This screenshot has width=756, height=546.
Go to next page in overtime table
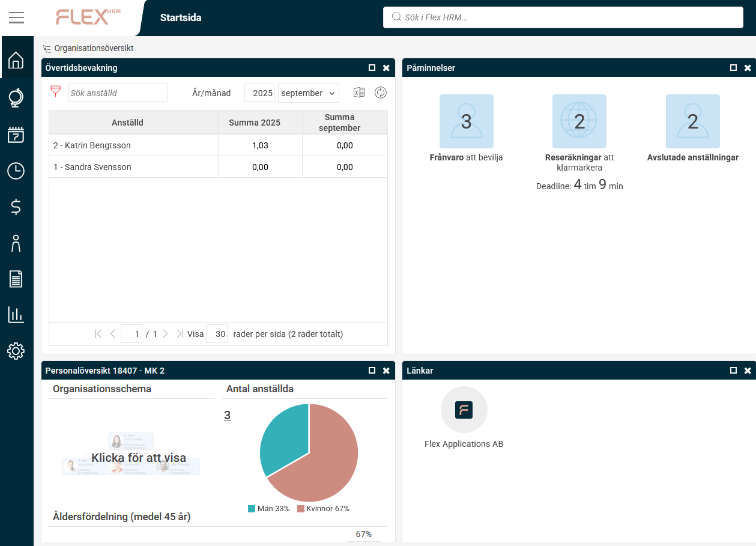166,334
